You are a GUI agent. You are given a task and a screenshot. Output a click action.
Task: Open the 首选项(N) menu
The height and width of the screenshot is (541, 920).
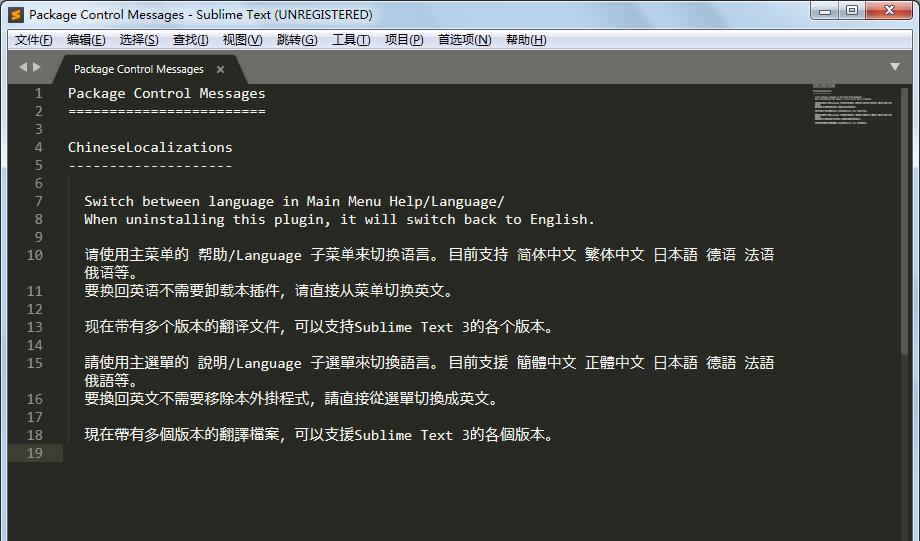(x=465, y=40)
